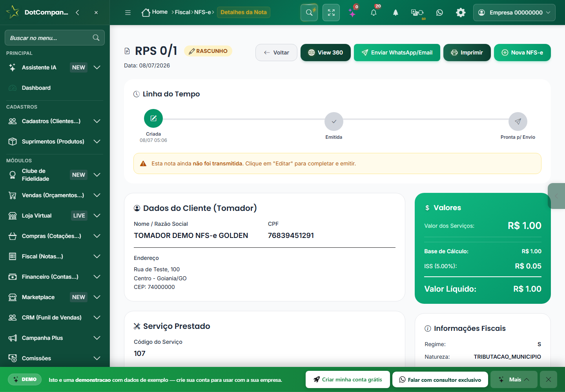The image size is (565, 392).
Task: Click the LIVE badge beside Loja Virtual
Action: [x=79, y=216]
